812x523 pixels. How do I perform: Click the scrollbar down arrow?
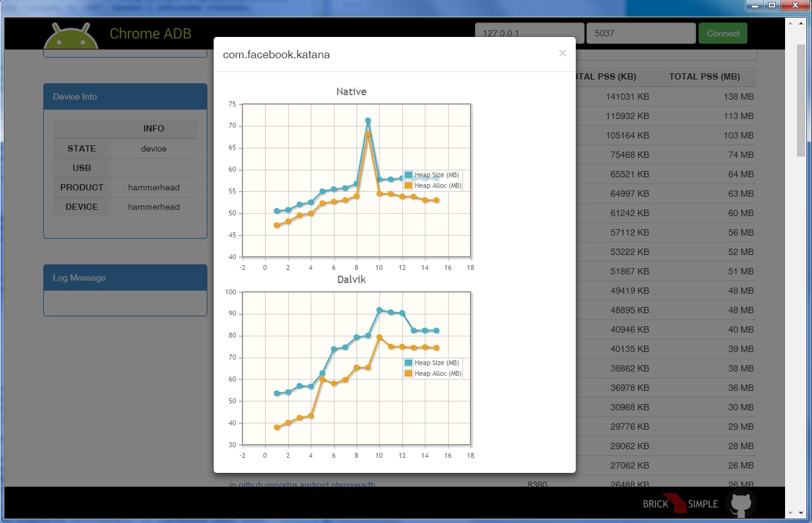(801, 513)
